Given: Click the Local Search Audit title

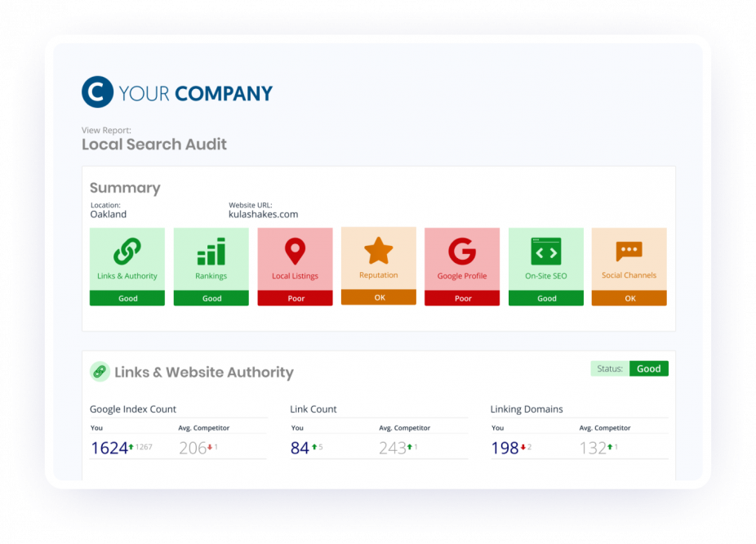Looking at the screenshot, I should tap(154, 145).
